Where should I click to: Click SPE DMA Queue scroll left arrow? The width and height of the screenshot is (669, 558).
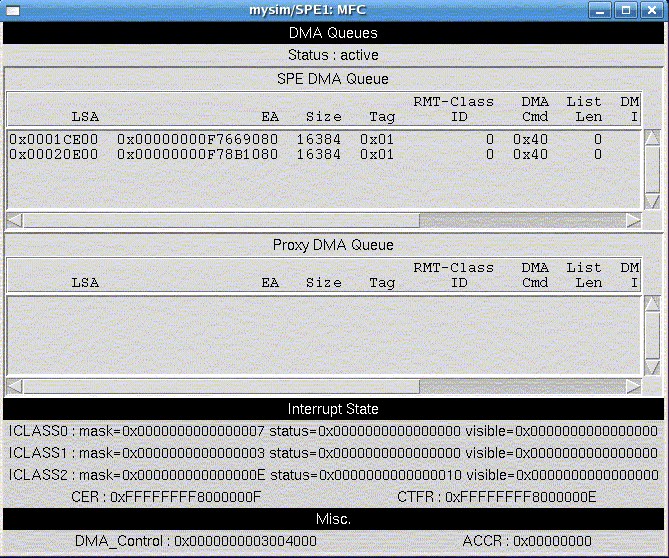pyautogui.click(x=15, y=221)
